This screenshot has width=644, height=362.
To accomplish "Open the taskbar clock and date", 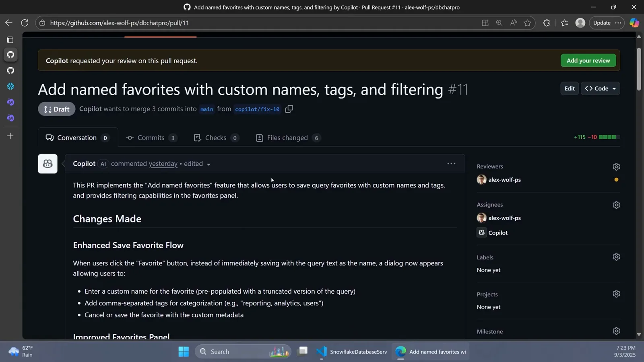I will [x=625, y=352].
